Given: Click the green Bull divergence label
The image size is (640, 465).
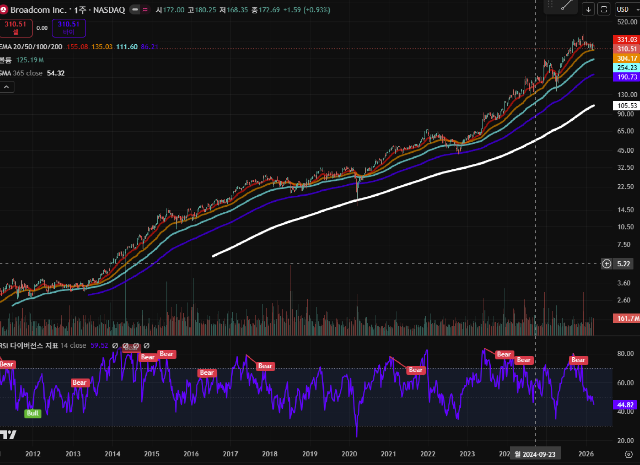Looking at the screenshot, I should click(32, 413).
